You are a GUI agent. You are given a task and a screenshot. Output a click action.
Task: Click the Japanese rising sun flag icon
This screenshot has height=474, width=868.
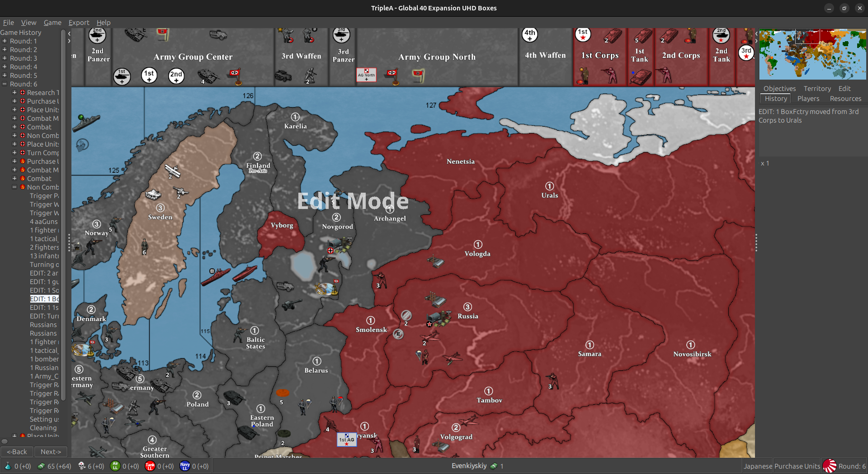tap(829, 466)
